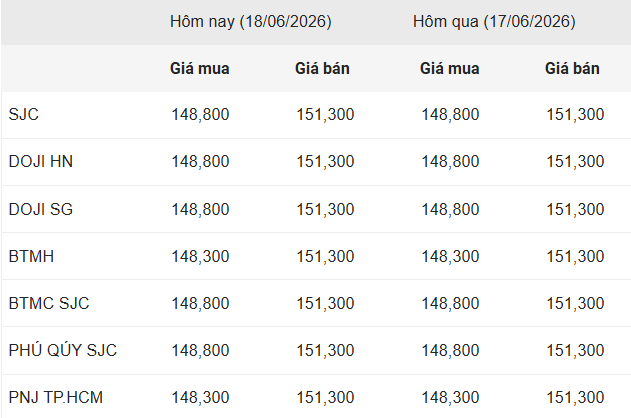Click PNJ TP.HCM yesterday's buy price 148,300
Screen dimensions: 631x418
(x=450, y=397)
